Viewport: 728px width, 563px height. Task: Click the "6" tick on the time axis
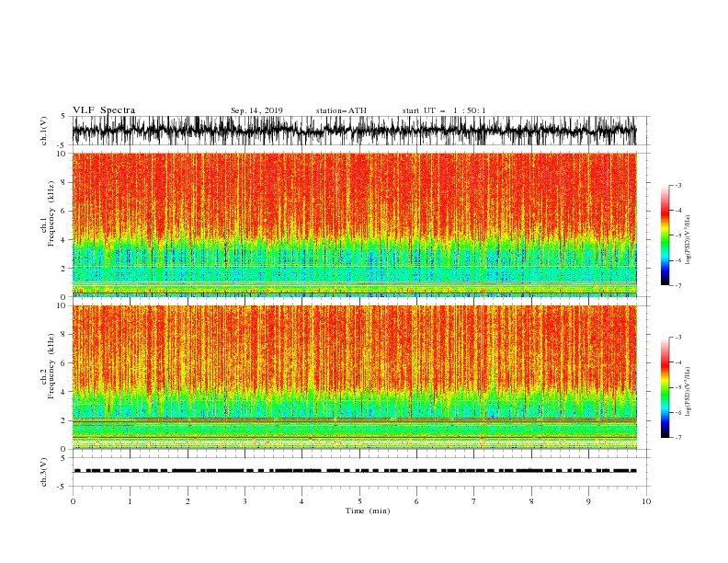point(416,501)
